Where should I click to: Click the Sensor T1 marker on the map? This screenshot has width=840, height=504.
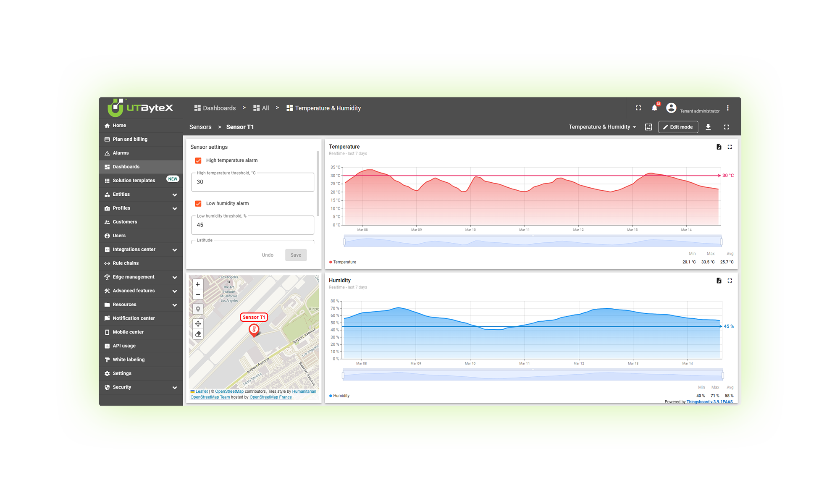coord(254,330)
